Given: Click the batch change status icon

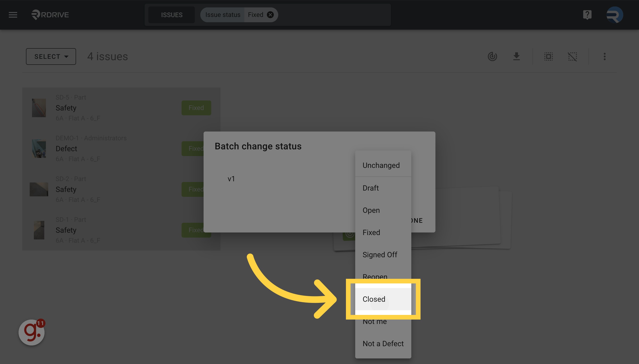Looking at the screenshot, I should 492,56.
